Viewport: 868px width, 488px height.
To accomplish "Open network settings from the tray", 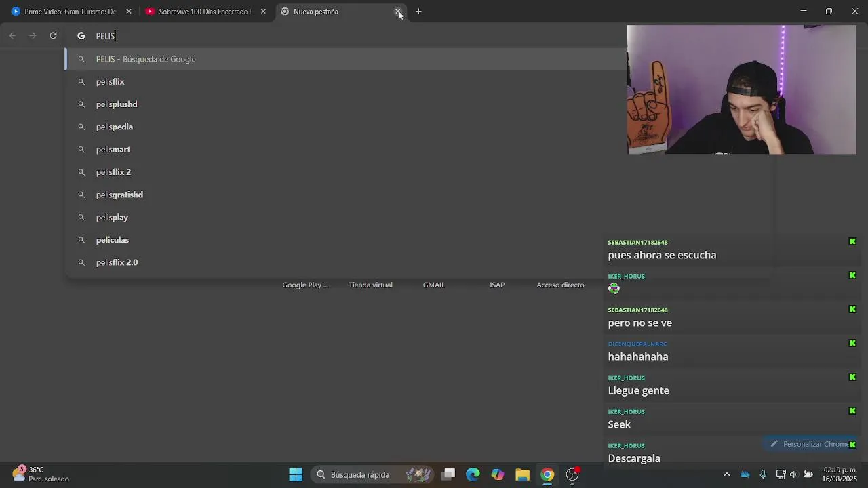I will (781, 474).
